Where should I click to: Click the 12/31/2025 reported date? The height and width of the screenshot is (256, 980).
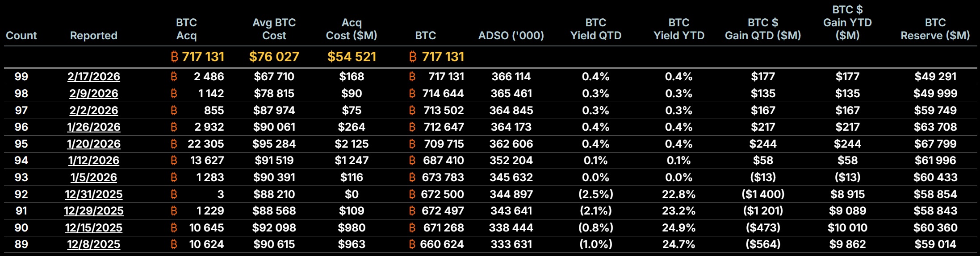94,194
